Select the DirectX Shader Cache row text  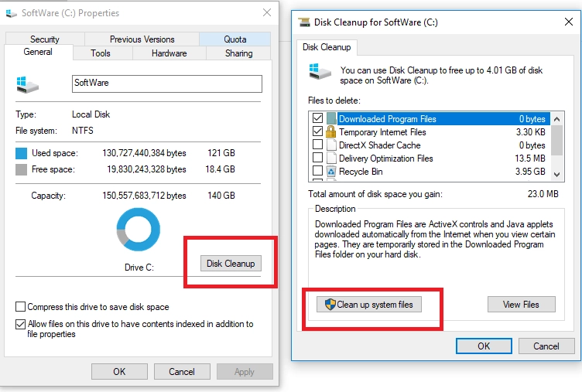(x=379, y=145)
